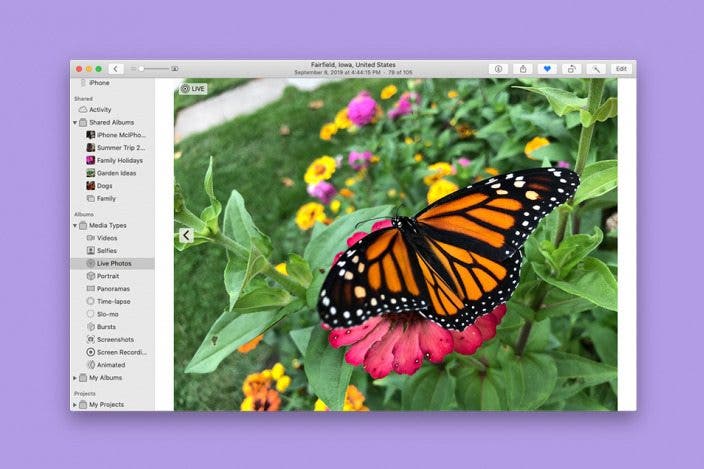
Task: Collapse the Shared Albums group
Action: (x=75, y=122)
